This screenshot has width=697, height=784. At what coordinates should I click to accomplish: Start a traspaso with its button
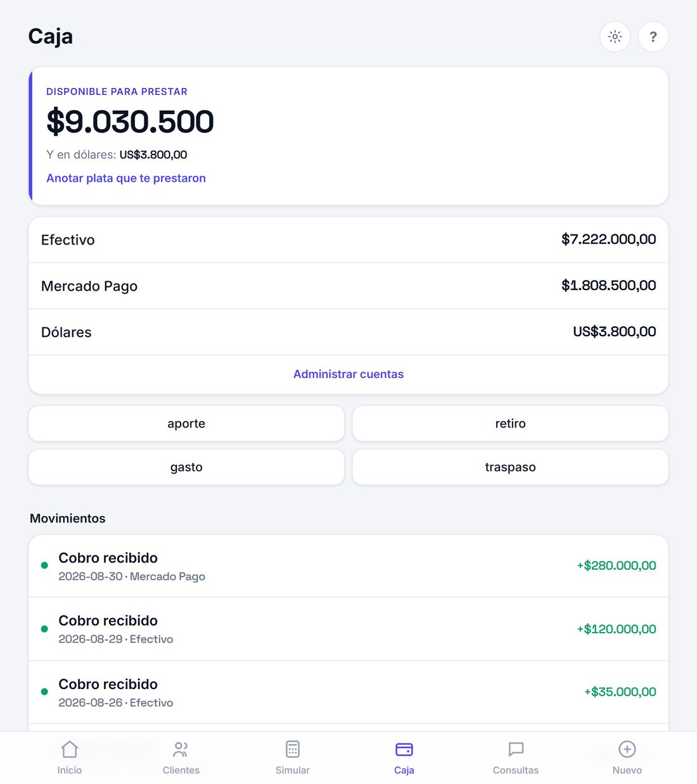click(x=511, y=467)
